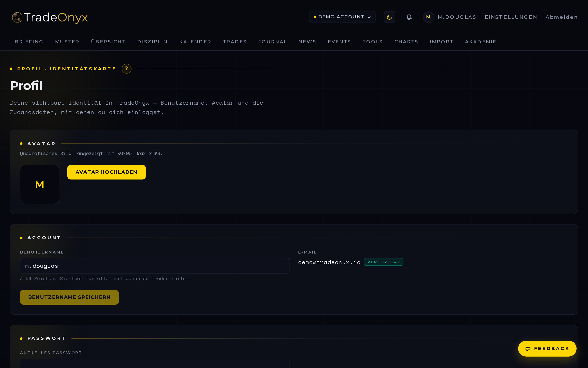
Task: Open the Tools tab
Action: (372, 42)
